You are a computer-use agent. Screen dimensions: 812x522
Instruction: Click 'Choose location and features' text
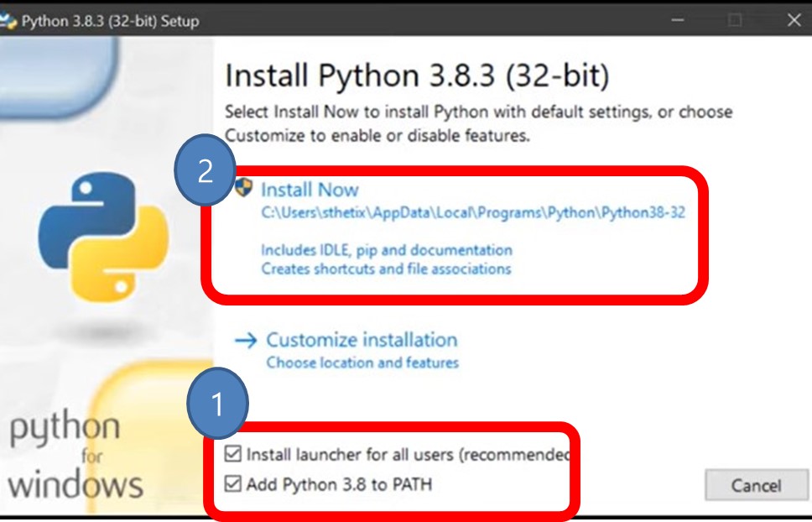pos(362,363)
